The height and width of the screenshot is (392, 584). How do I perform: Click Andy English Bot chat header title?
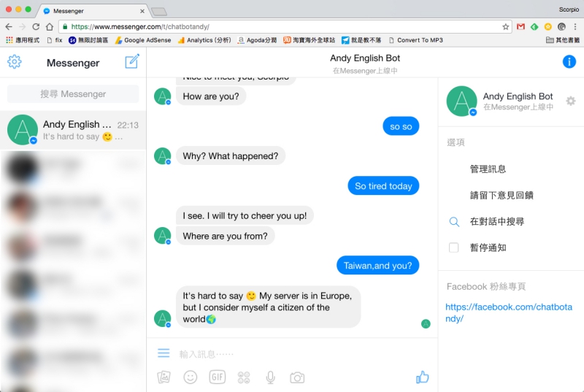pyautogui.click(x=364, y=58)
